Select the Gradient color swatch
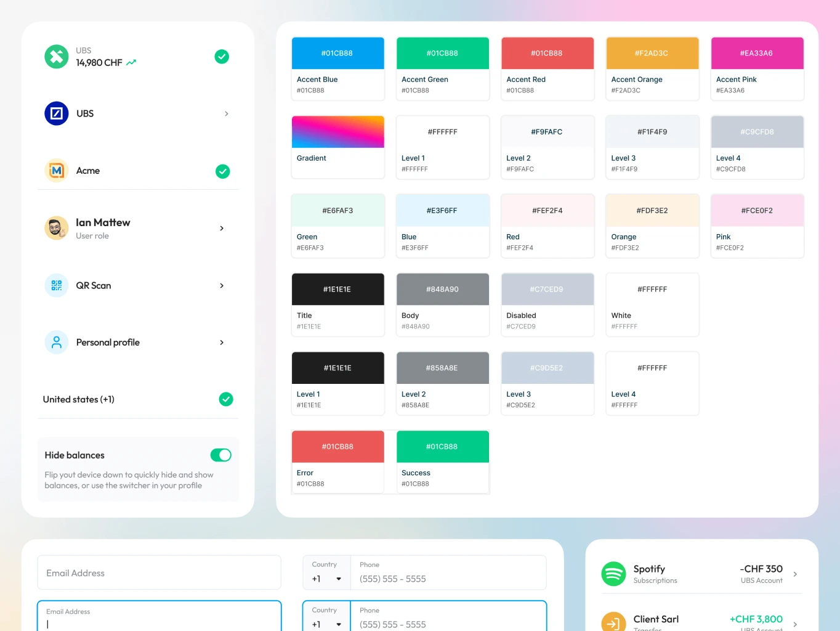The width and height of the screenshot is (840, 631). [x=337, y=131]
